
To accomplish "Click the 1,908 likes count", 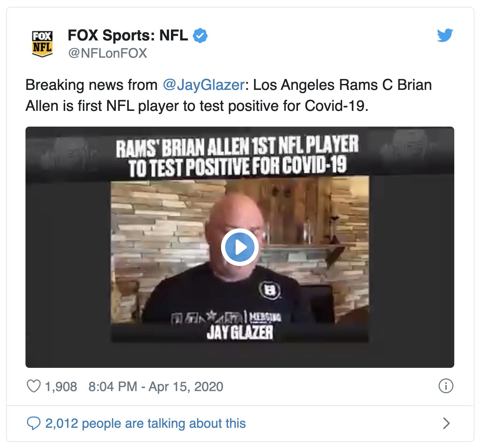I will tap(61, 386).
